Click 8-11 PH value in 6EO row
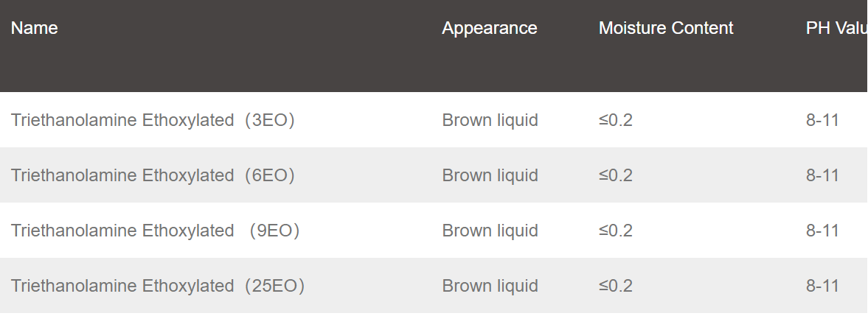The image size is (868, 316). (x=822, y=175)
